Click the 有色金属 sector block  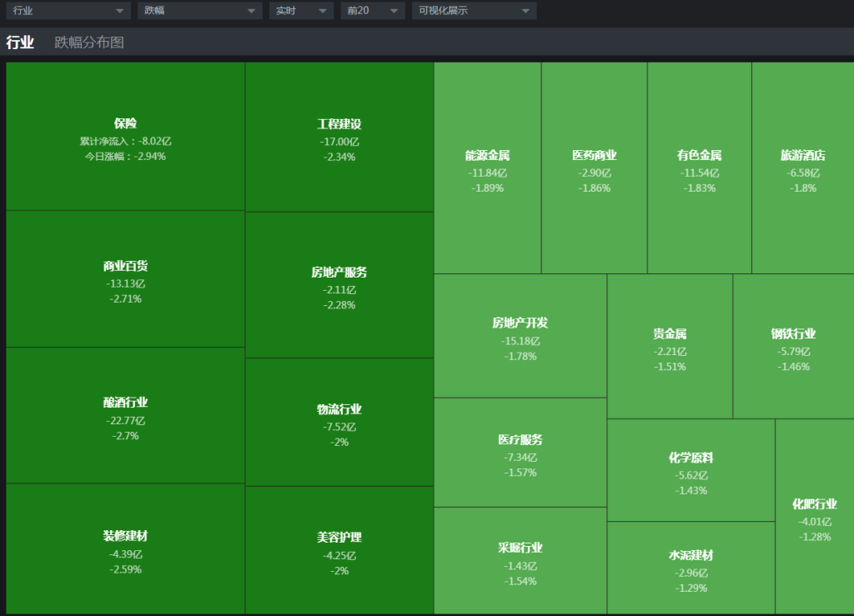pyautogui.click(x=699, y=168)
